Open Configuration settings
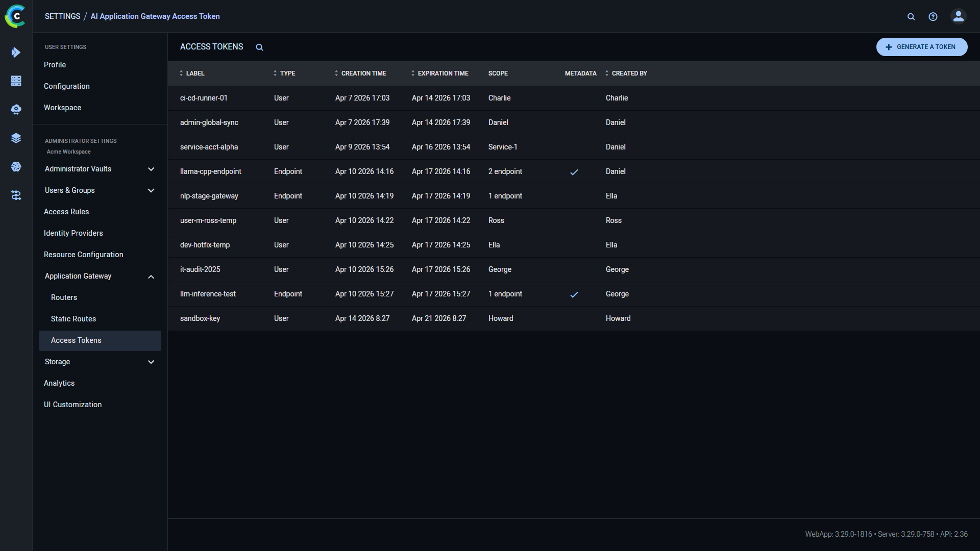This screenshot has width=980, height=551. pyautogui.click(x=67, y=86)
